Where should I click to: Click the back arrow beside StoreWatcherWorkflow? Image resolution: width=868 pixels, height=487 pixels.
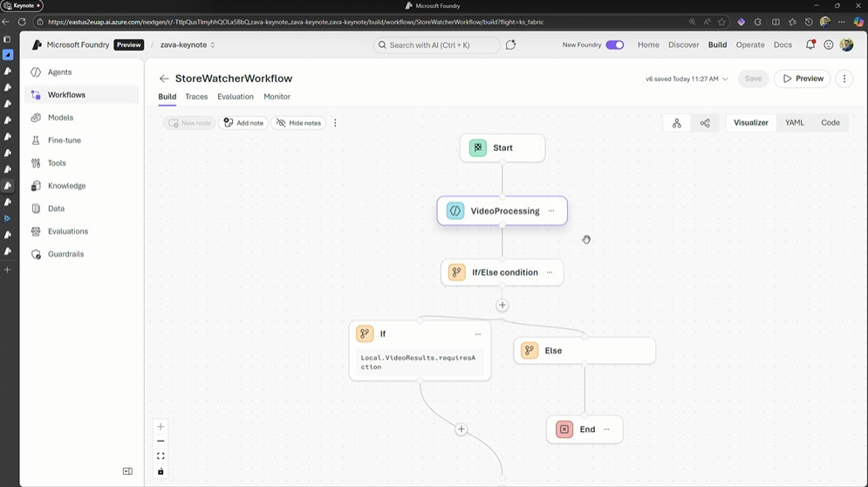pos(164,79)
